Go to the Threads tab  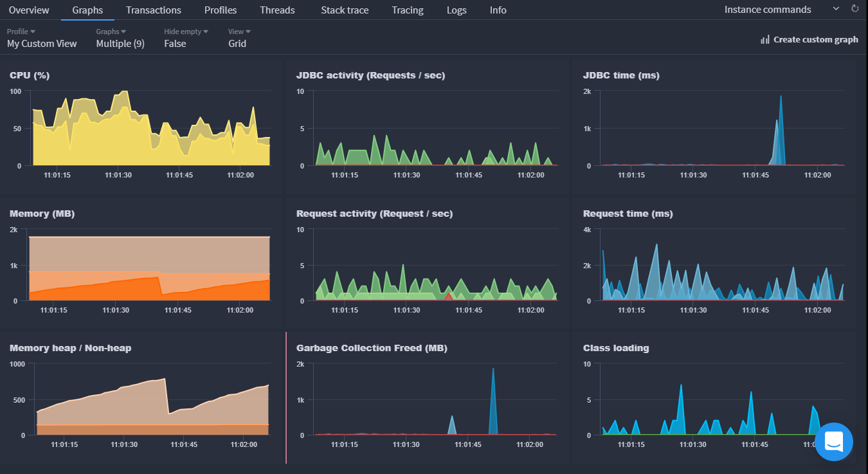tap(278, 10)
